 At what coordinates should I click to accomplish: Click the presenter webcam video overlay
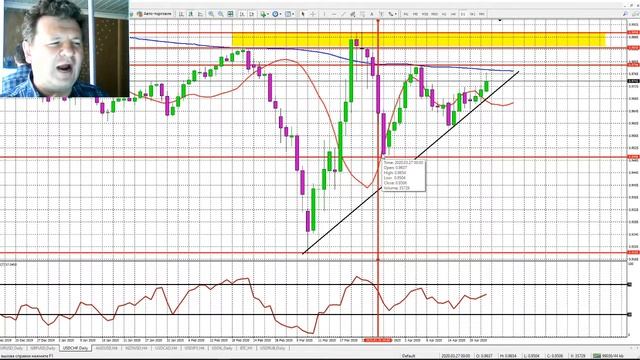64,48
